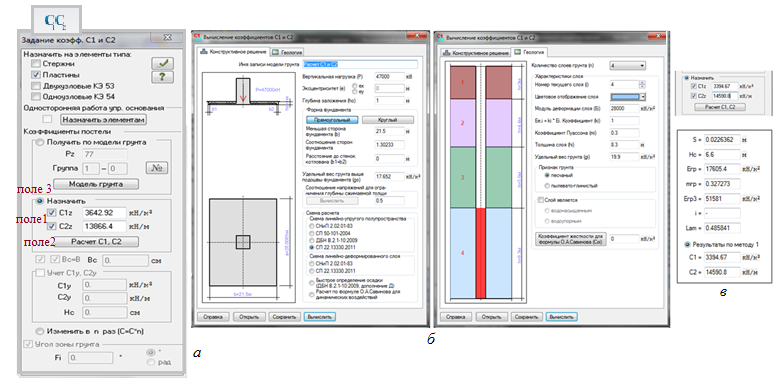Click the C1 C2 title icon of the middle dialog
776x383 pixels.
tap(196, 36)
